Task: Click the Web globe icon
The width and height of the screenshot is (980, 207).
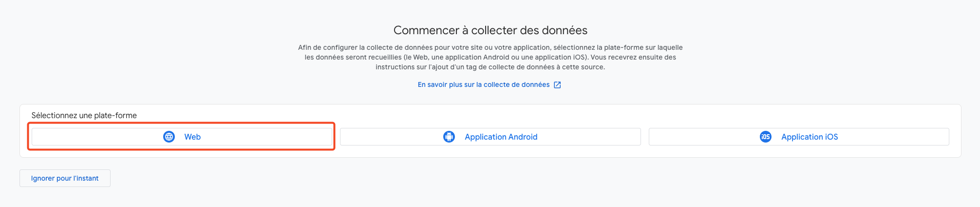Action: 169,137
